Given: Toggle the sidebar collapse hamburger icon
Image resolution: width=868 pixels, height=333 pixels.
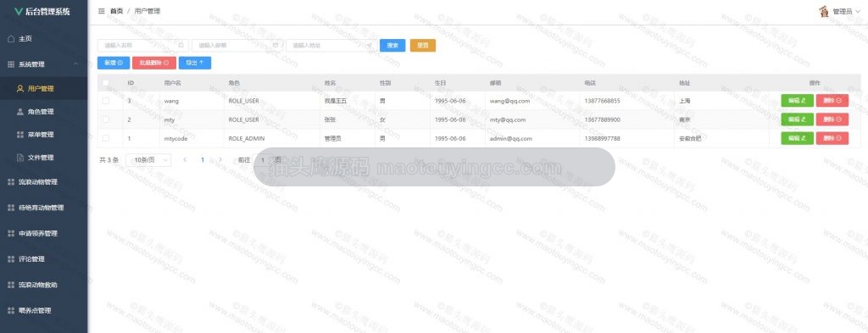Looking at the screenshot, I should (102, 11).
